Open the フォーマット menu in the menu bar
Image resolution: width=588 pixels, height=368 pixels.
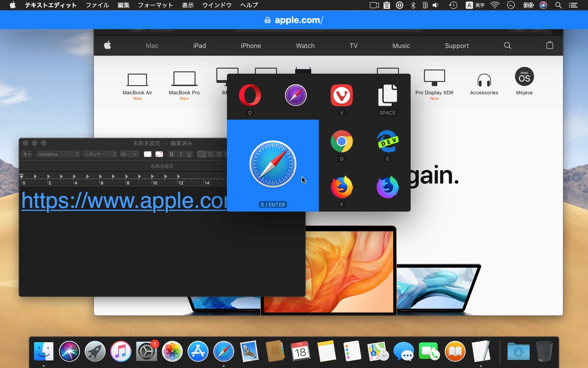point(155,5)
